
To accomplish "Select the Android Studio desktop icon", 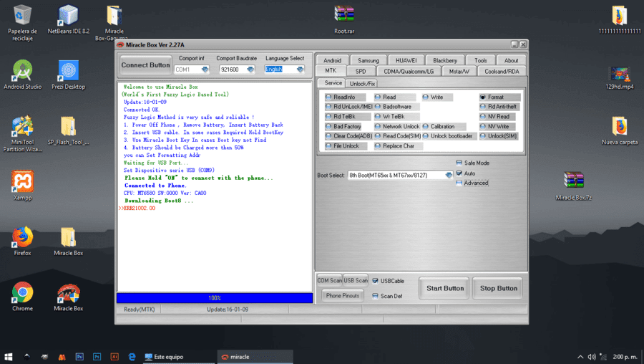I will coord(22,75).
